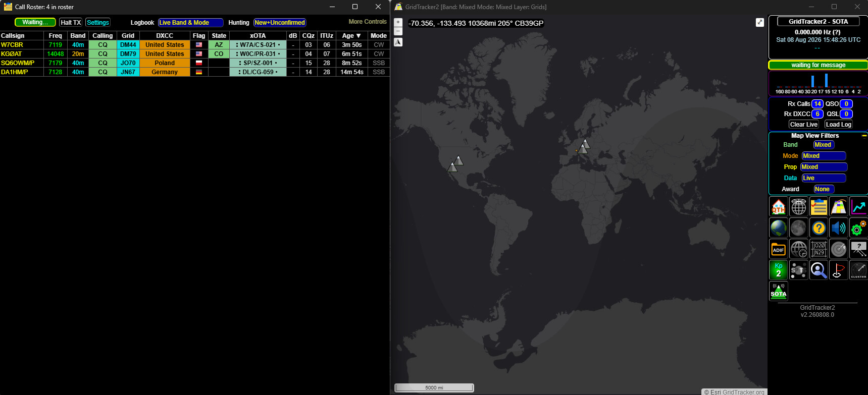Open roster Settings button

98,23
